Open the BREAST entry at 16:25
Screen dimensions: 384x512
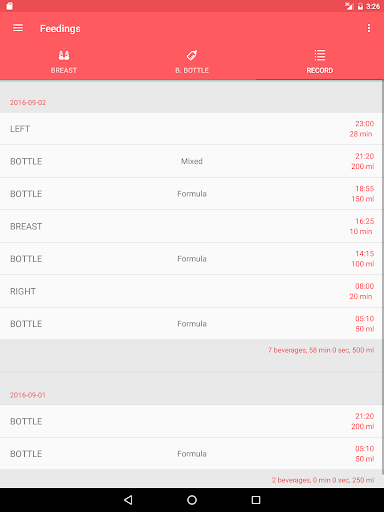[191, 226]
